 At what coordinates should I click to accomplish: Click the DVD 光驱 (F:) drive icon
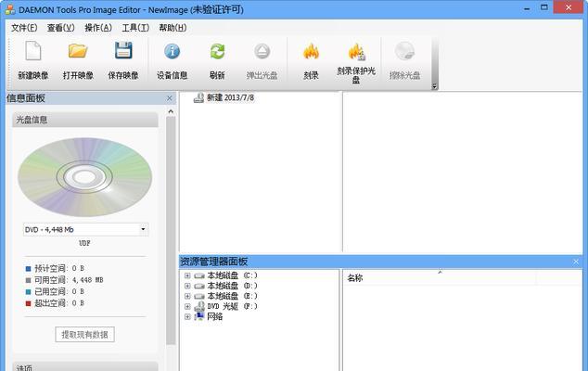click(x=199, y=306)
